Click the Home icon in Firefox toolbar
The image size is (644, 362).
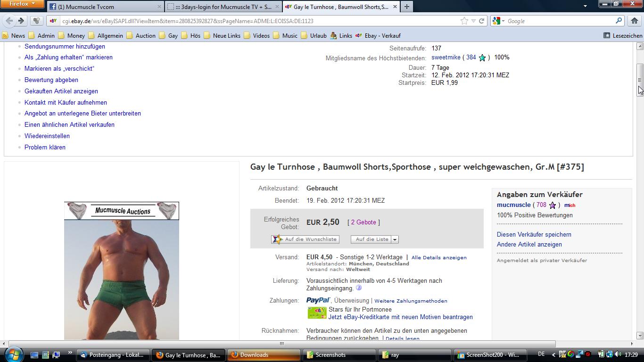(x=634, y=21)
